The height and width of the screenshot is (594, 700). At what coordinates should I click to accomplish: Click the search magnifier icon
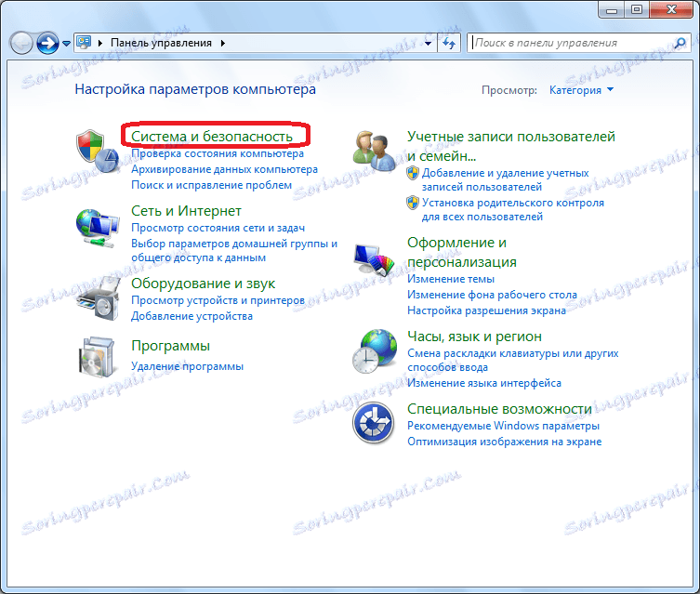680,43
